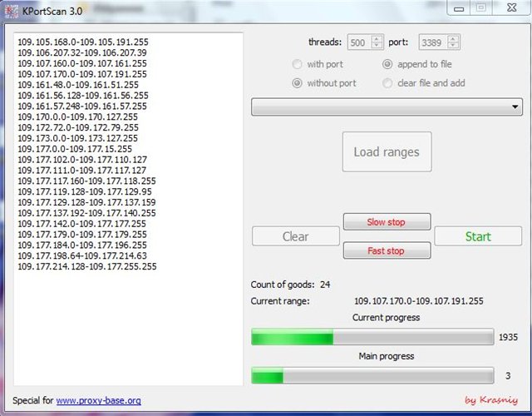Screen dimensions: 532x416
Task: Decrease threads value with down arrow
Action: pyautogui.click(x=377, y=45)
